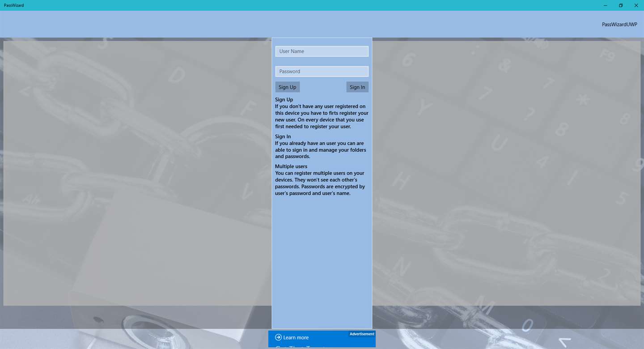Click the Sign Up help heading

[x=284, y=100]
